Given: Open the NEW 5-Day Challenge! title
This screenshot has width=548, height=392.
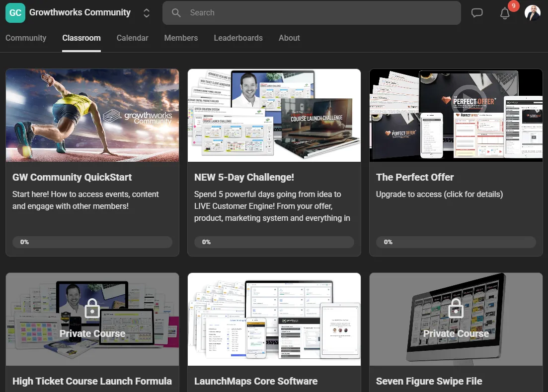Looking at the screenshot, I should coord(244,177).
